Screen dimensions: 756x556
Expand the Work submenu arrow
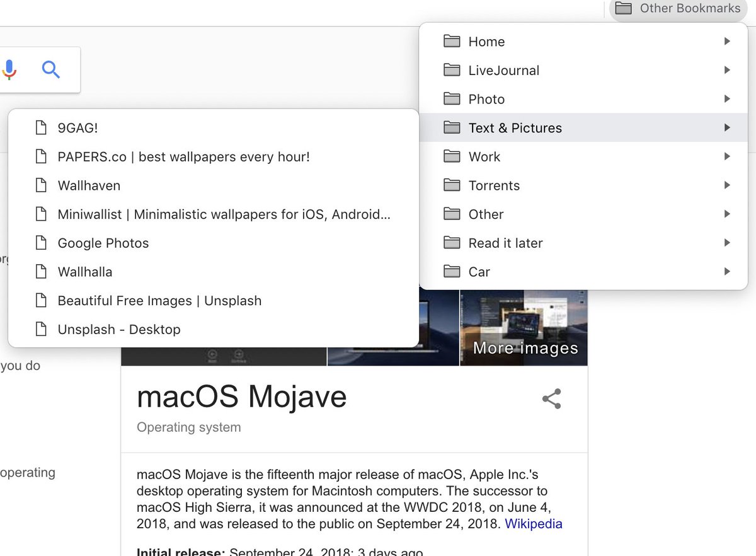pos(727,156)
